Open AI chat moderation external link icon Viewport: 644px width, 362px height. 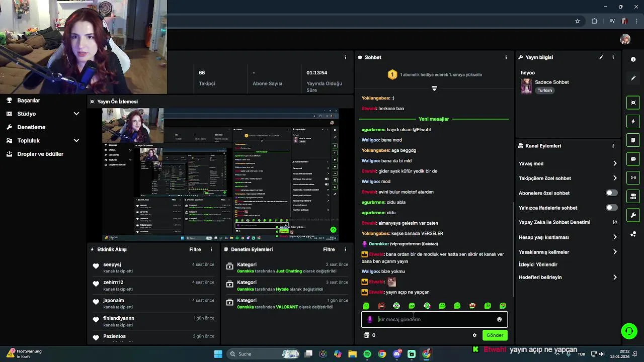pos(615,222)
